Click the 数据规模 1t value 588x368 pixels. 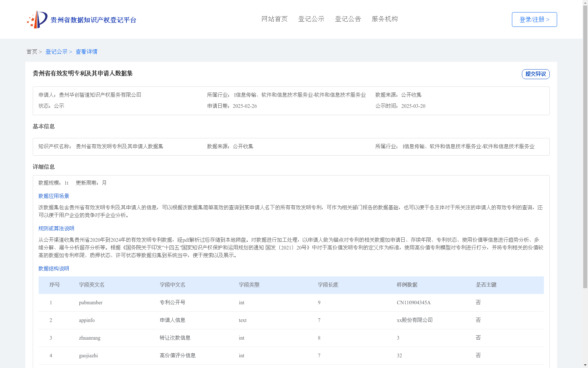tap(67, 183)
